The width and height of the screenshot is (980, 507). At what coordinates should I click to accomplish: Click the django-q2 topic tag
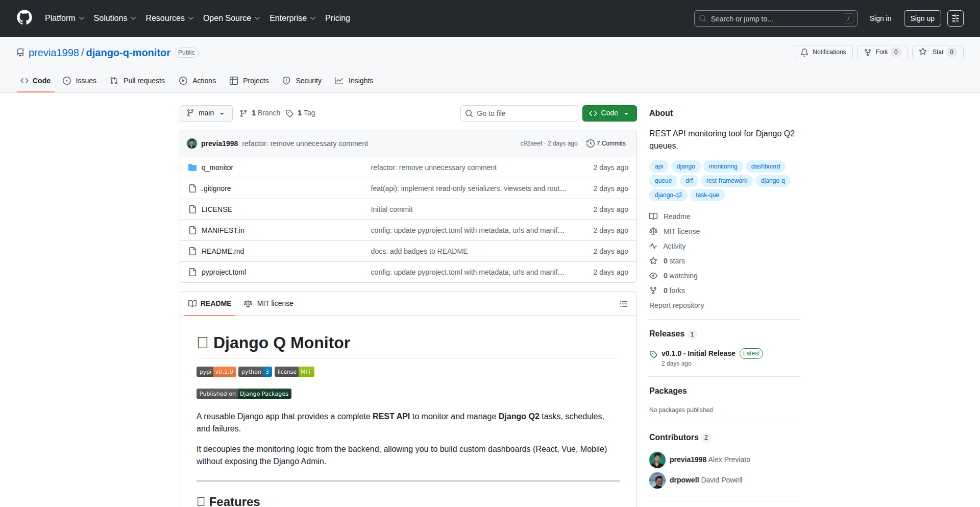668,195
